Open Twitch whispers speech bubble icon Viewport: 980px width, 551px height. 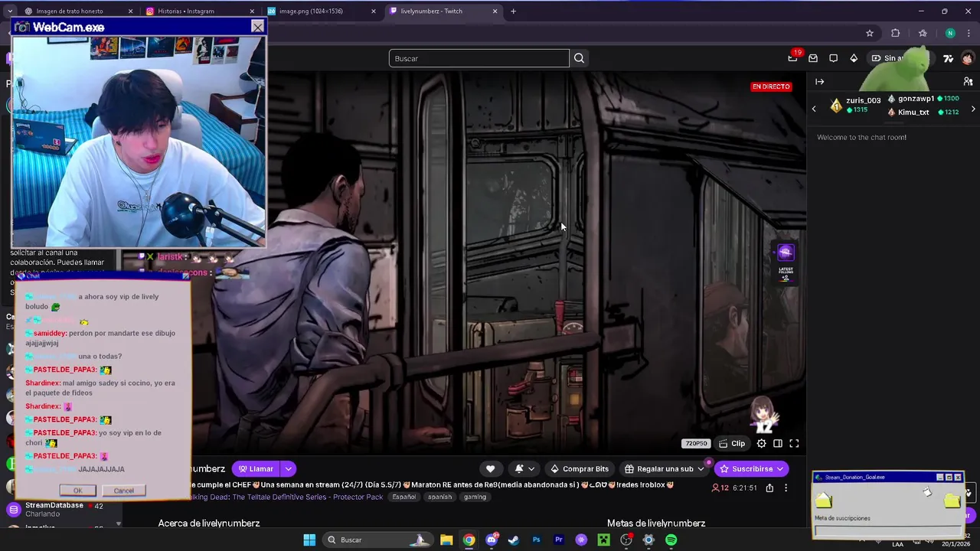pyautogui.click(x=833, y=58)
